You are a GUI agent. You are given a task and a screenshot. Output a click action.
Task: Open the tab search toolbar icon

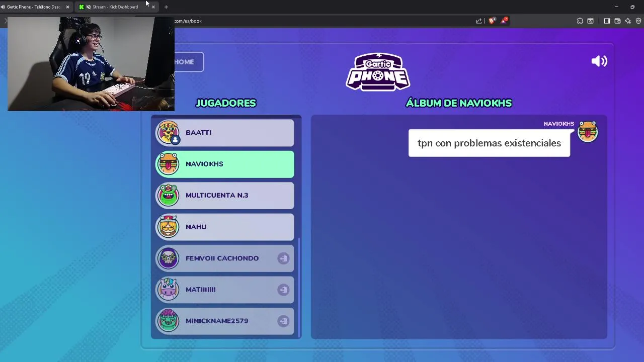pos(591,21)
